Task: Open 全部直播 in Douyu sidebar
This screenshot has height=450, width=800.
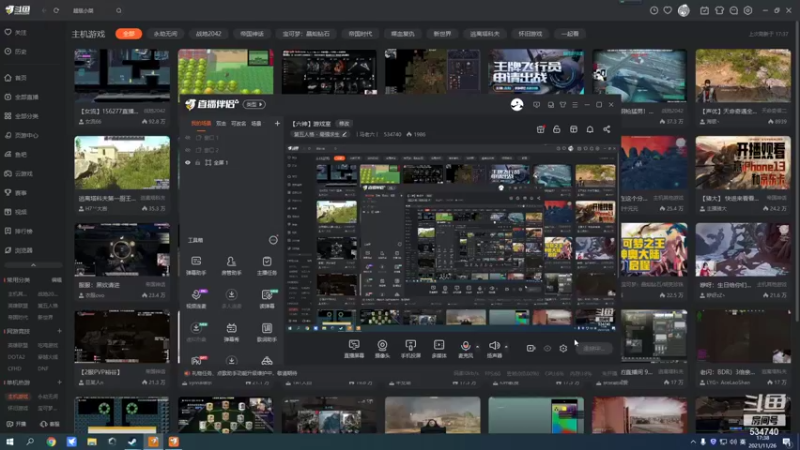Action: tap(21, 97)
